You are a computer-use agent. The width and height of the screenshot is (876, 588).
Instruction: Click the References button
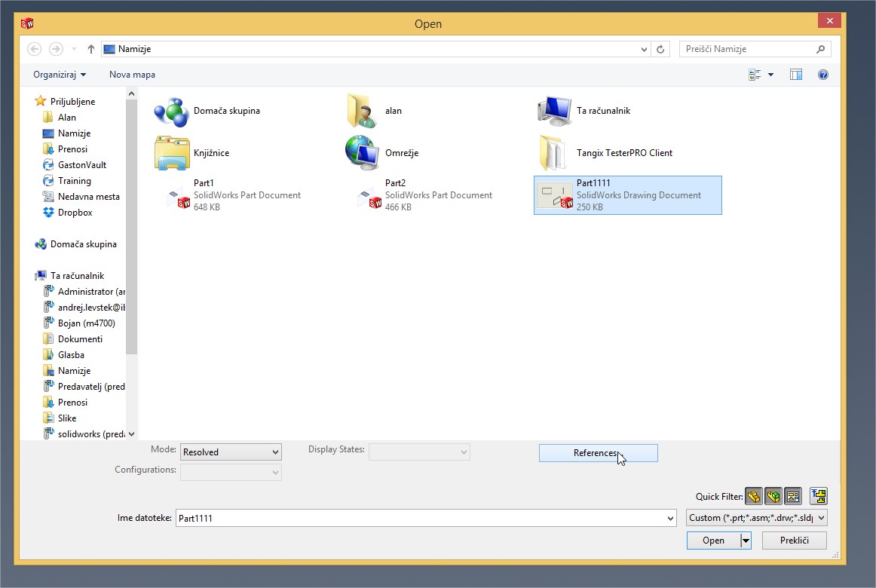pyautogui.click(x=598, y=453)
